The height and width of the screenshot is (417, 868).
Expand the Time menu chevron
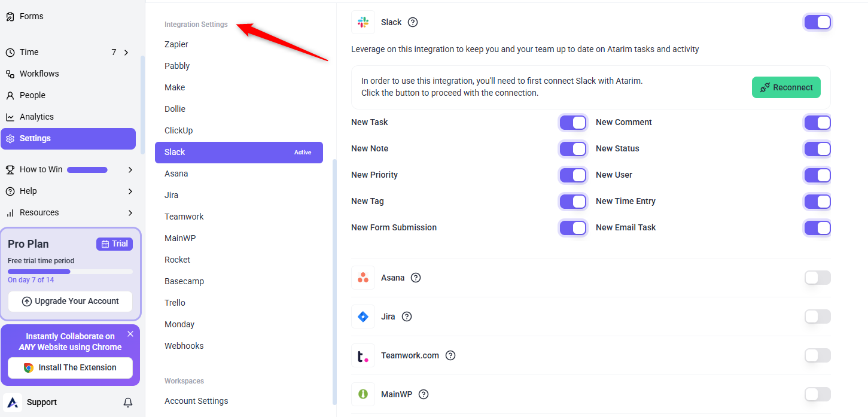click(x=126, y=53)
